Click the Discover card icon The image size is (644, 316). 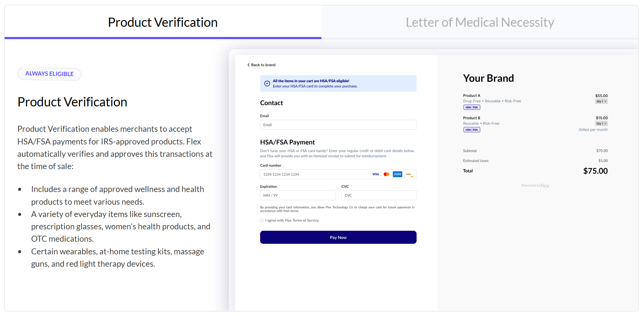pyautogui.click(x=409, y=174)
